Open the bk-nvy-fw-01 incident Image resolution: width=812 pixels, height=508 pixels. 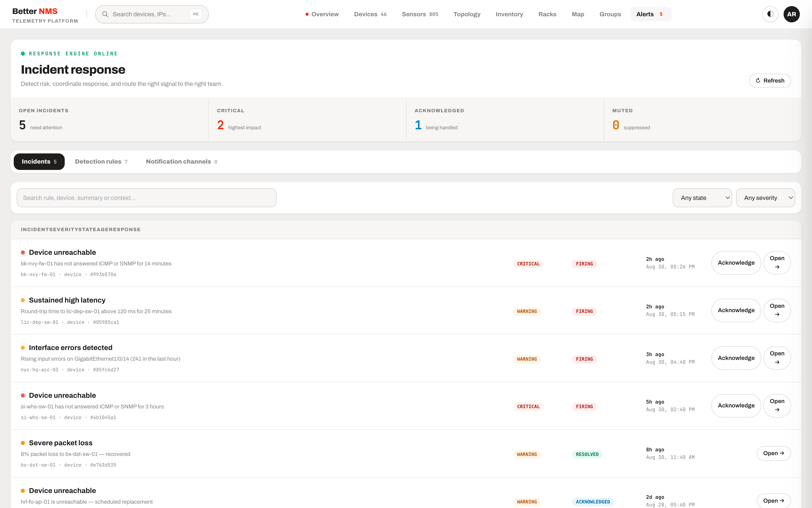coord(777,263)
